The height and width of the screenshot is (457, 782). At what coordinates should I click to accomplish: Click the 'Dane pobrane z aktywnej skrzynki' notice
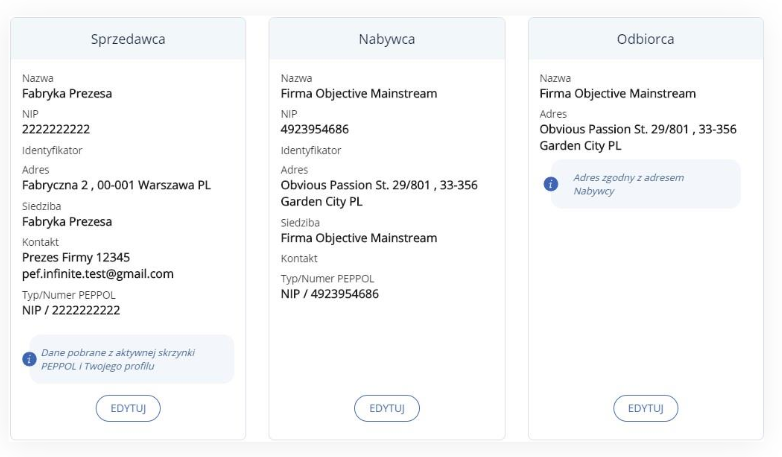(132, 359)
